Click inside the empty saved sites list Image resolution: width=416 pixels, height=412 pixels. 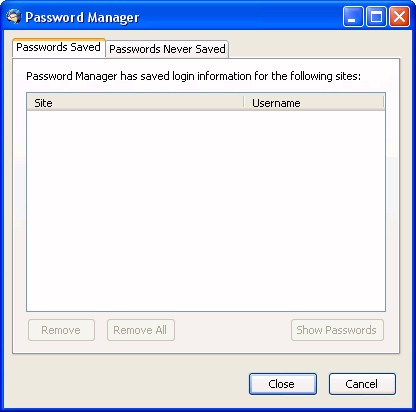click(x=206, y=211)
